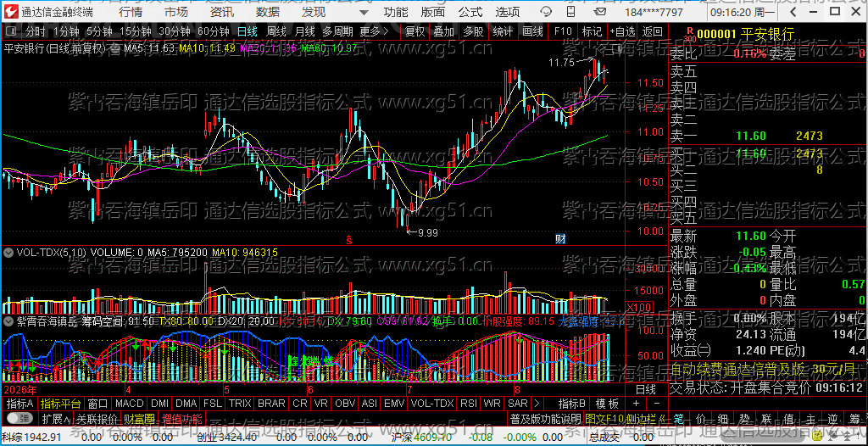Click the 11.75 high price label on chart
Screen dimensions: 868x446
click(x=561, y=63)
